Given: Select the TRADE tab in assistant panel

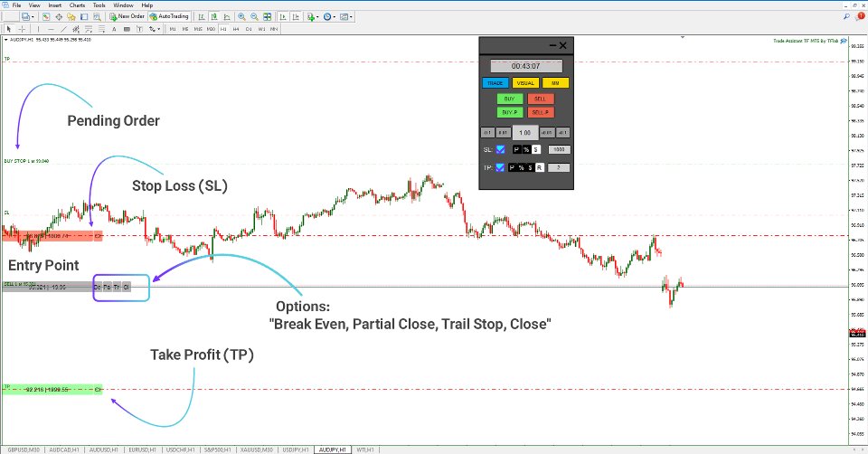Looking at the screenshot, I should point(495,83).
